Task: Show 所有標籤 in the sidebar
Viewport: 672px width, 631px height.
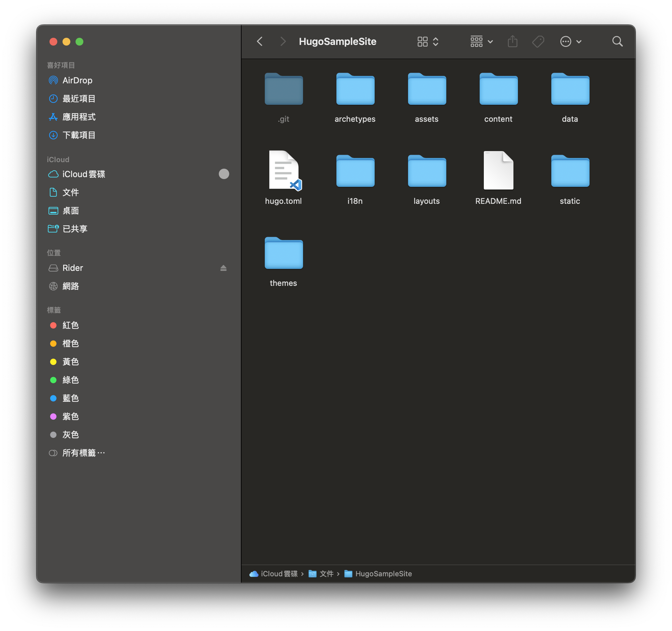Action: 139,453
